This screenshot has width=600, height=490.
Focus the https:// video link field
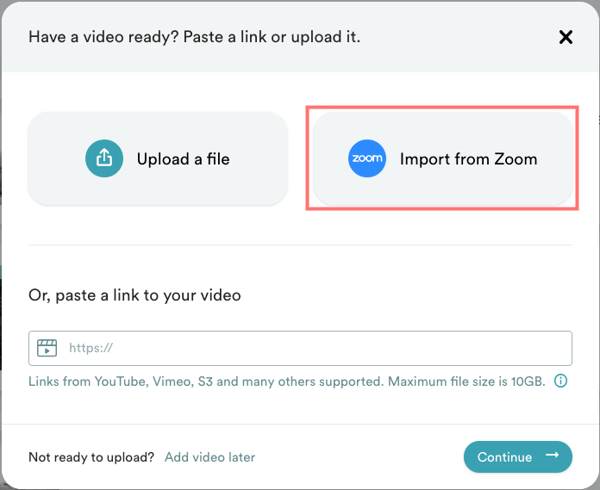click(300, 348)
